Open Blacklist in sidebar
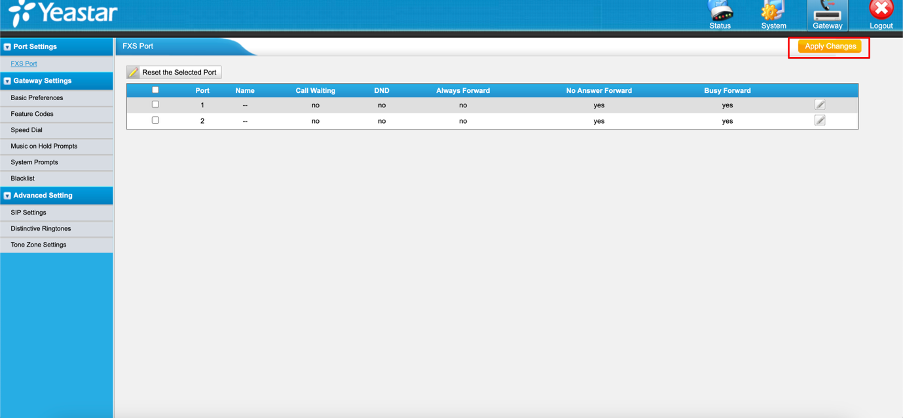The image size is (904, 418). 22,179
